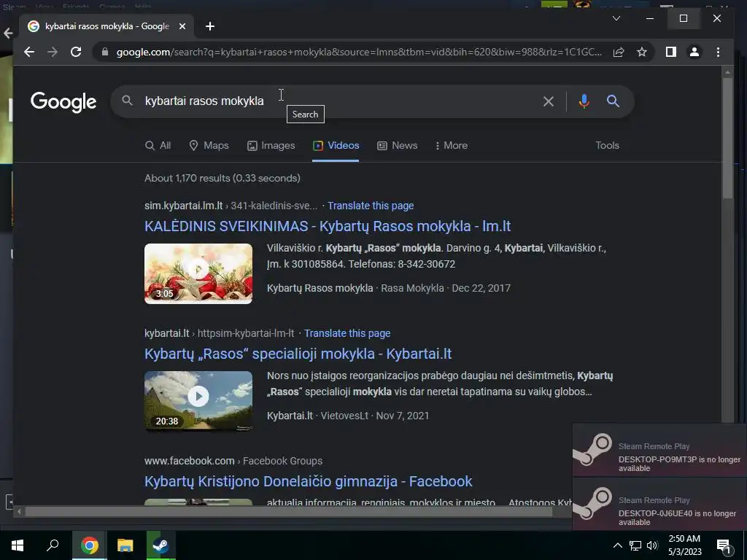The image size is (747, 560).
Task: Open Kybartų Kristijono Donelaičio gimnazija link
Action: [309, 481]
